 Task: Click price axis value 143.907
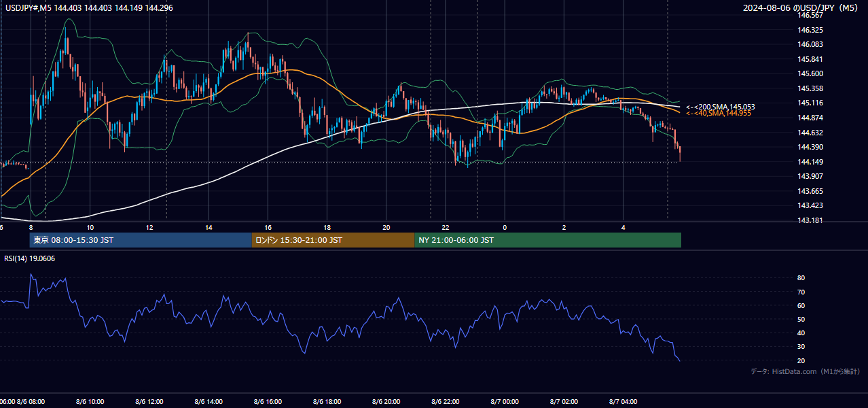click(810, 176)
